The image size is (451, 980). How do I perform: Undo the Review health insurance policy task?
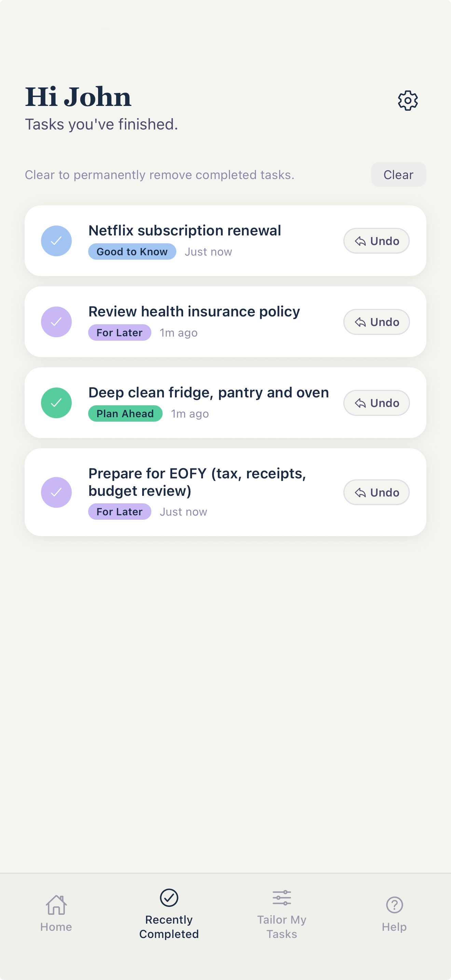pos(377,322)
